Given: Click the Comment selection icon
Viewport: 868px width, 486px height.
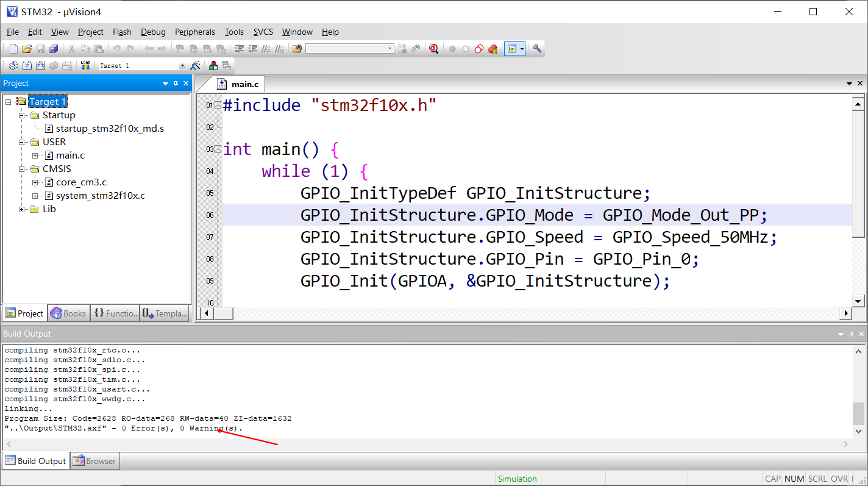Looking at the screenshot, I should 266,49.
